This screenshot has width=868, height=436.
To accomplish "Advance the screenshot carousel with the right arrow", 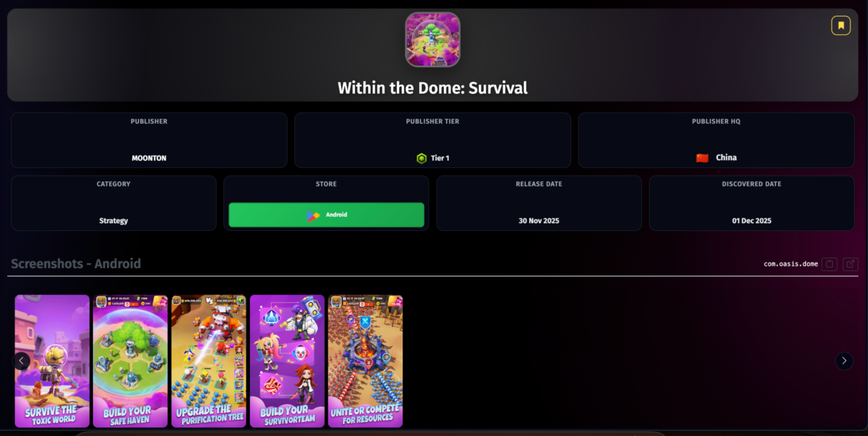I will click(844, 361).
